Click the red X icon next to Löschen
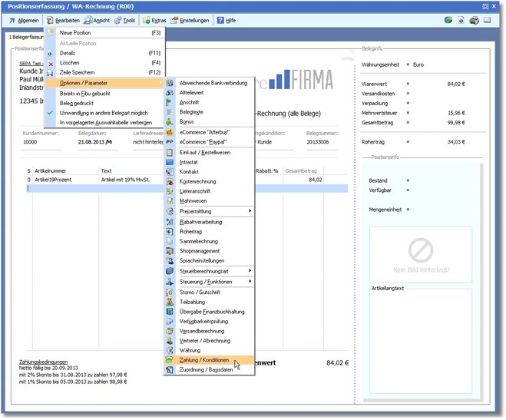 tap(51, 63)
